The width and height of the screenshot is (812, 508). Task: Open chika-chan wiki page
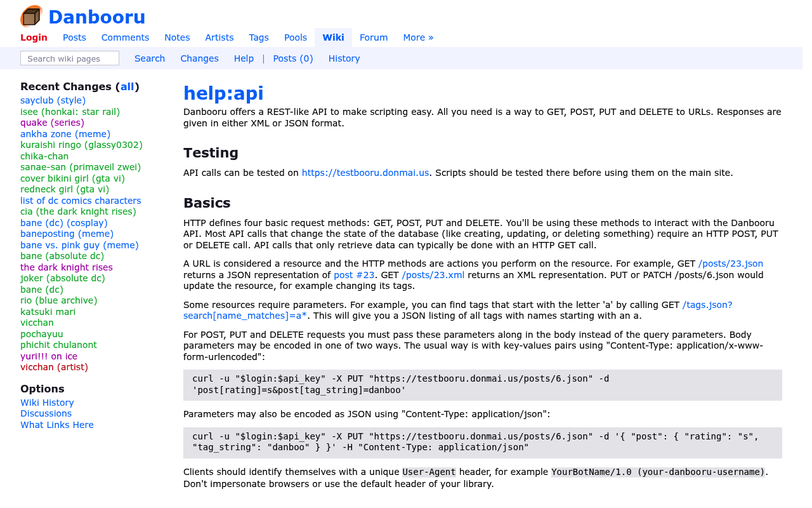[x=44, y=156]
